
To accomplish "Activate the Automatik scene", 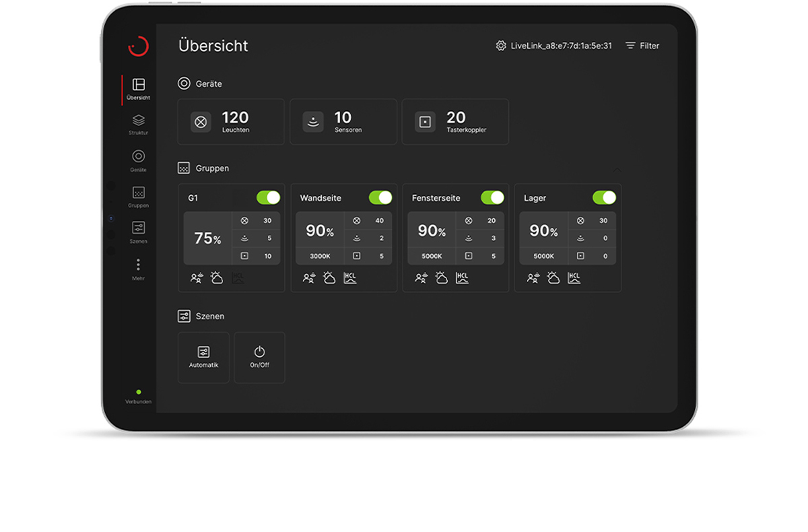I will tap(203, 357).
